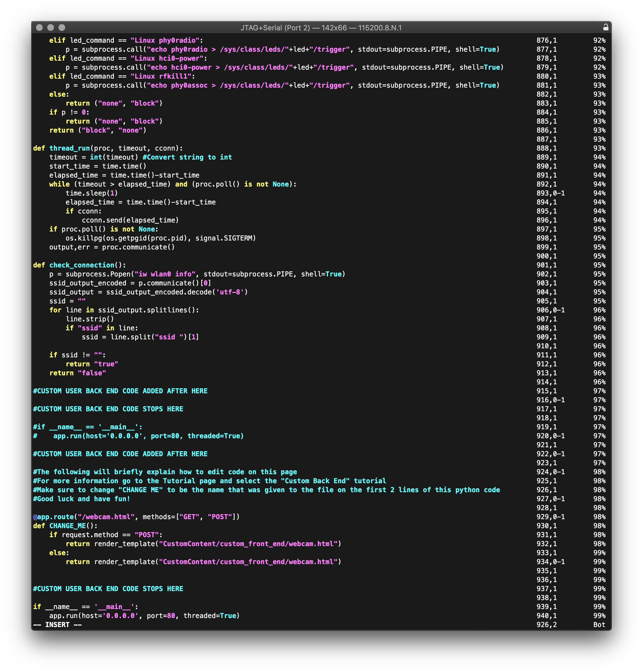Click the uncommented "if __name__ == '__main__':" line
643x672 pixels.
click(86, 607)
